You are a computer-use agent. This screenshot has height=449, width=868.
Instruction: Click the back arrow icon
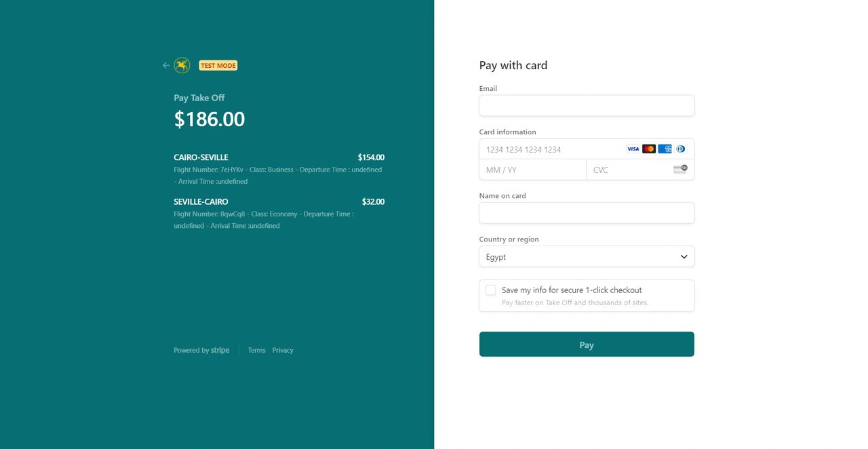(166, 66)
